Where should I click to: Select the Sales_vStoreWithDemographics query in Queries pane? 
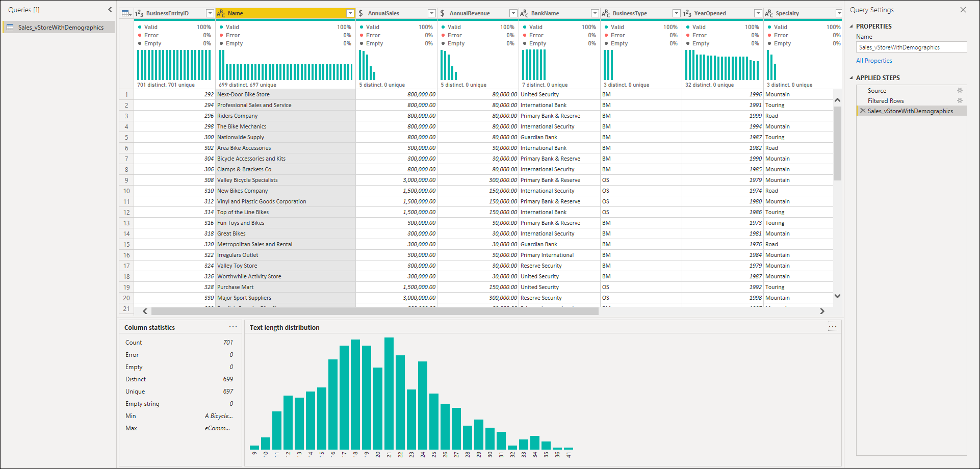tap(60, 28)
